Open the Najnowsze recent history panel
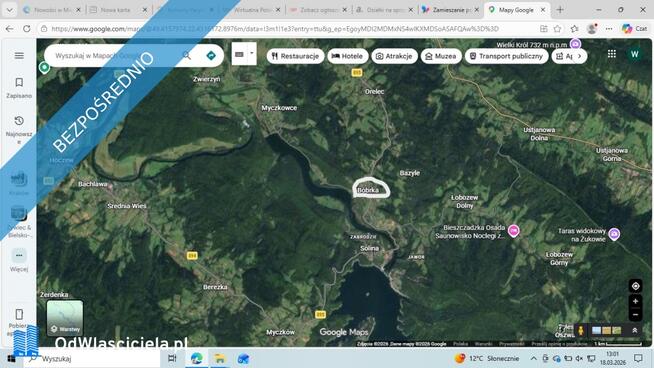The width and height of the screenshot is (654, 368). (19, 129)
